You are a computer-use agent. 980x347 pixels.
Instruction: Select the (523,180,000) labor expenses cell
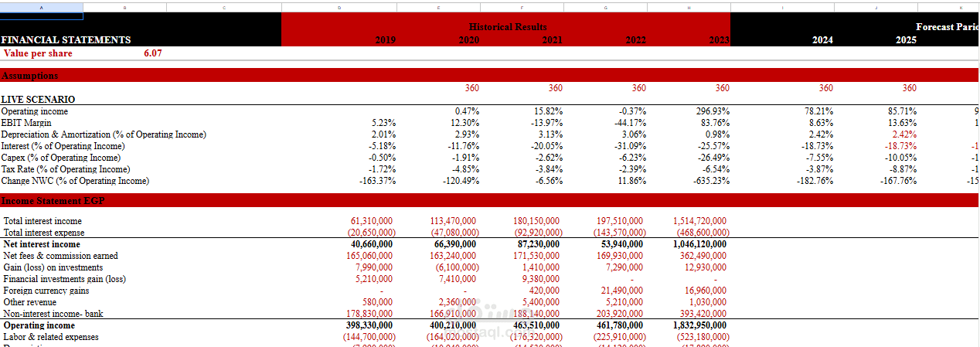click(702, 337)
